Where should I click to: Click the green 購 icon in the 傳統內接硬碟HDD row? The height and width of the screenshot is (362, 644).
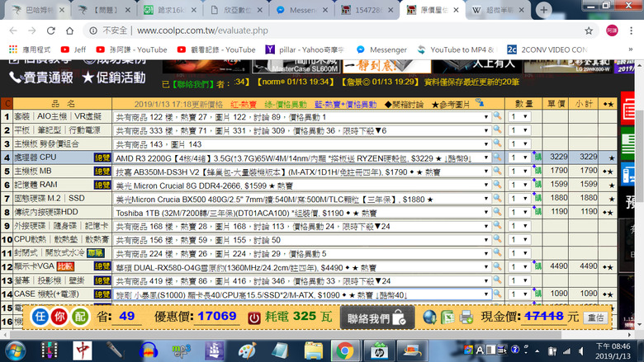537,212
